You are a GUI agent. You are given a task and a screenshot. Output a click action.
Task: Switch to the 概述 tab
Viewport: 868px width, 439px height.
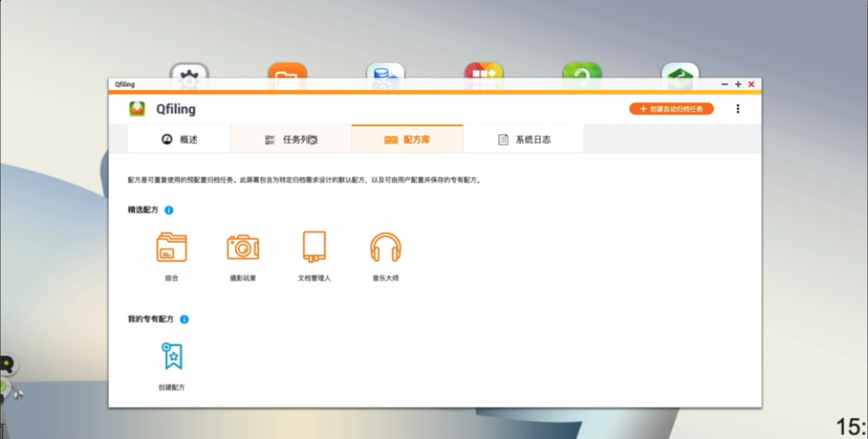[x=178, y=140]
